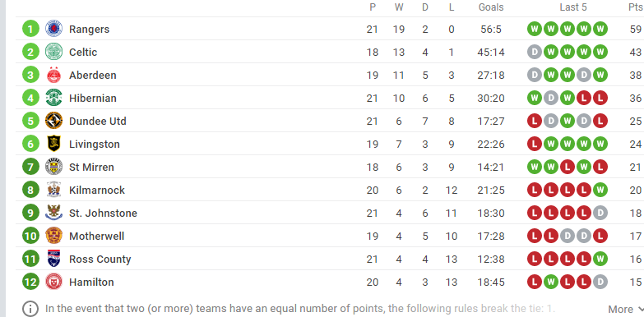Open the Aberdeen club crest icon
This screenshot has width=644, height=317.
coord(53,75)
